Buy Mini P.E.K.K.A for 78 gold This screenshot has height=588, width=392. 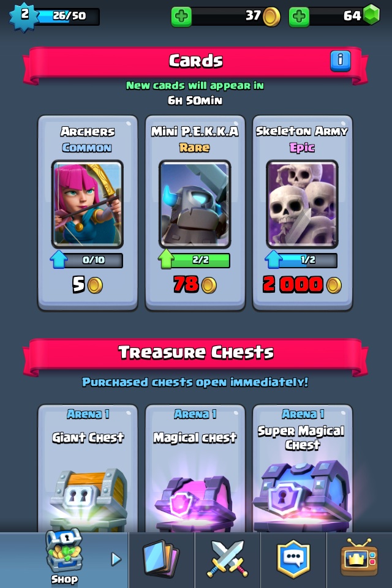tap(195, 285)
